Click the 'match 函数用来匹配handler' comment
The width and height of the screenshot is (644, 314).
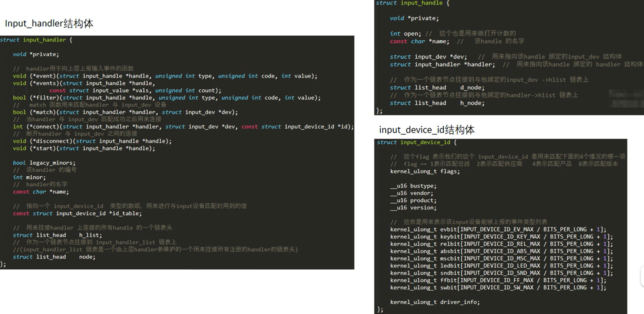pyautogui.click(x=90, y=105)
